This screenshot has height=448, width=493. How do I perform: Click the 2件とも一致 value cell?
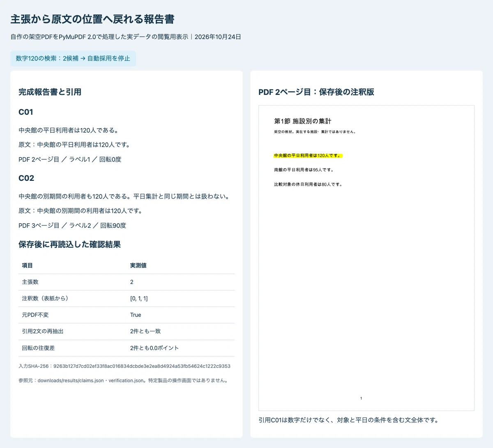click(x=145, y=331)
